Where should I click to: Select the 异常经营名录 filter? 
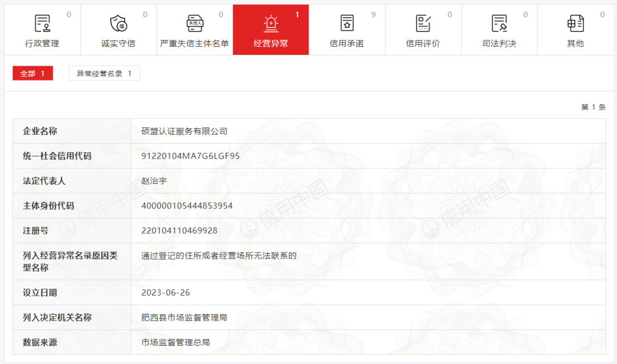click(x=105, y=73)
